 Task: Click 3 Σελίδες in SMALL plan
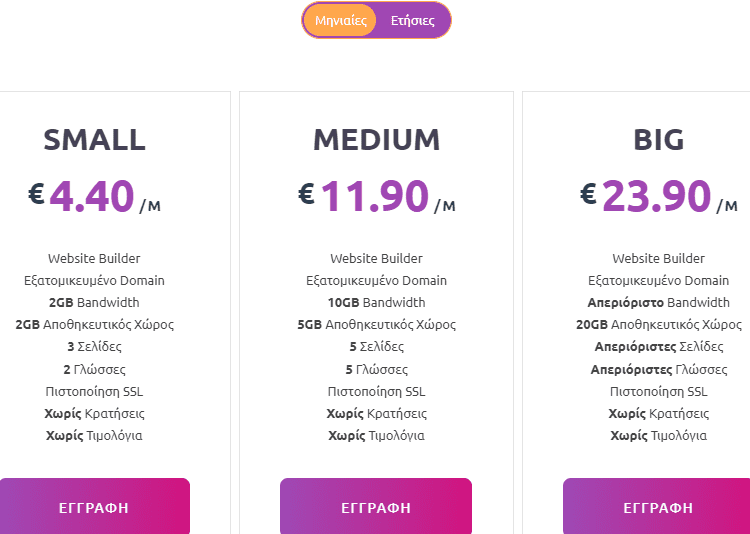(x=94, y=346)
